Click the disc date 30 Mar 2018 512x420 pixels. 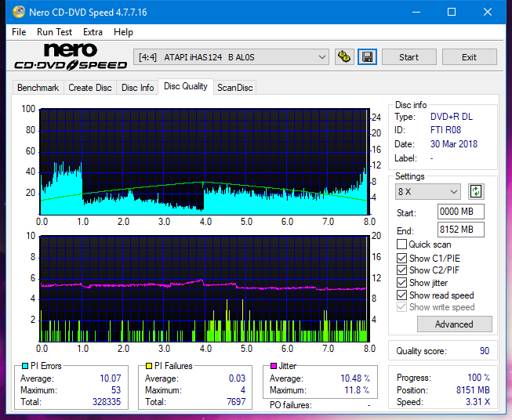[x=453, y=144]
